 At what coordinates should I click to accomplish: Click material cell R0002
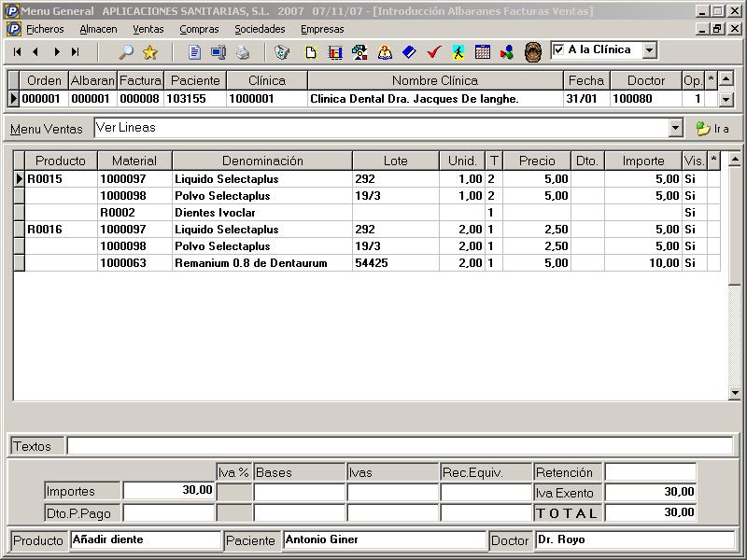[134, 213]
